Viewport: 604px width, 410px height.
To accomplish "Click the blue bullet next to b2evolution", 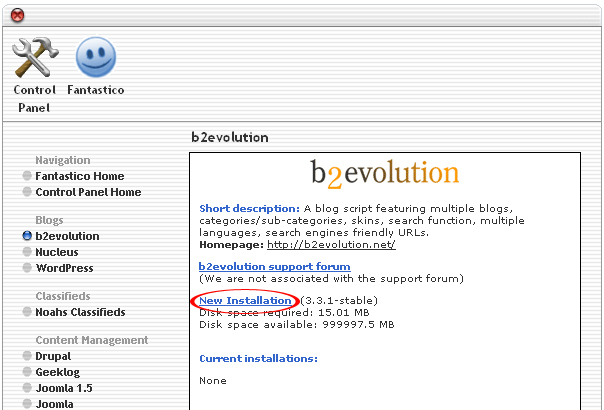I will pyautogui.click(x=27, y=236).
